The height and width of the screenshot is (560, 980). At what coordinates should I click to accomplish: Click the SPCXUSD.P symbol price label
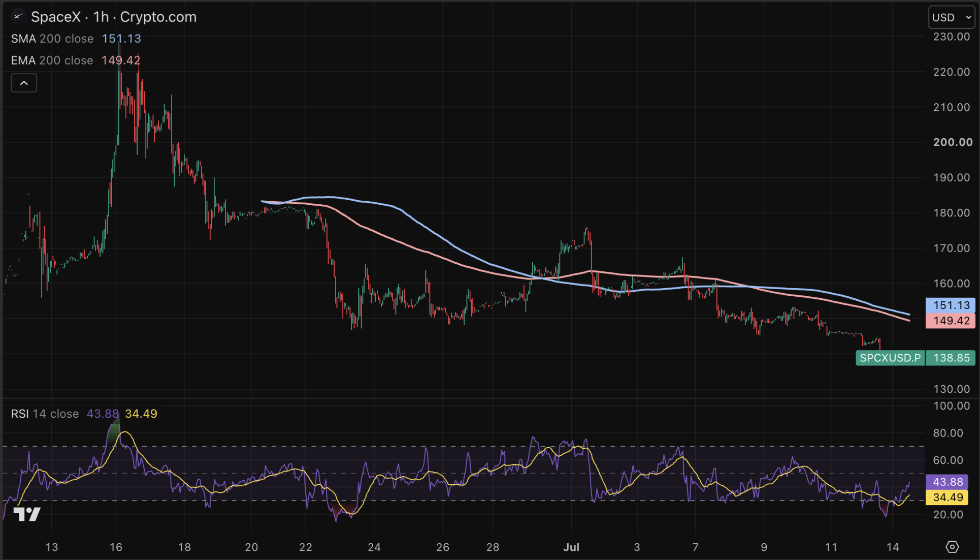point(890,358)
